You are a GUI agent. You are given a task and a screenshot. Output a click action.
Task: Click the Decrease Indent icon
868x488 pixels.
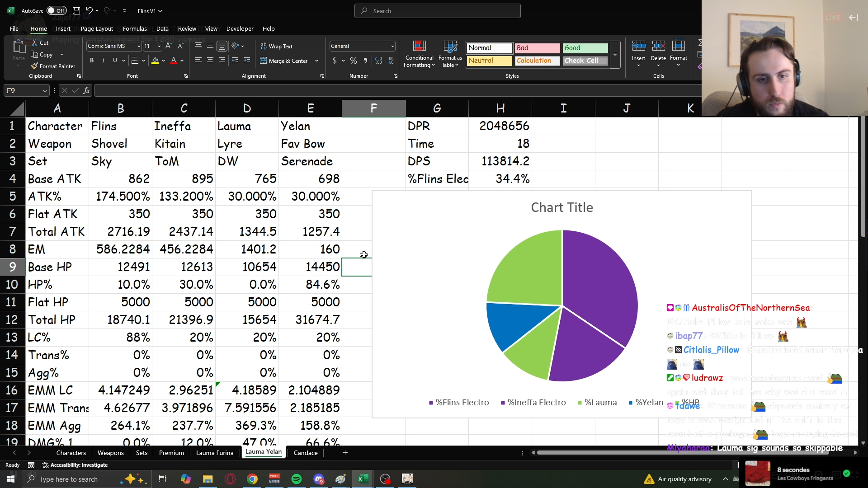(235, 61)
